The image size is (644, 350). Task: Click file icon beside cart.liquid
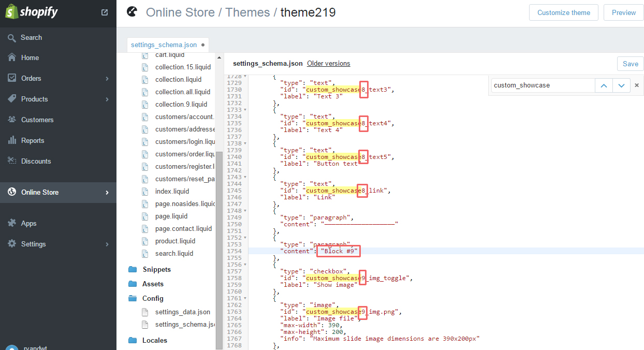(x=145, y=55)
